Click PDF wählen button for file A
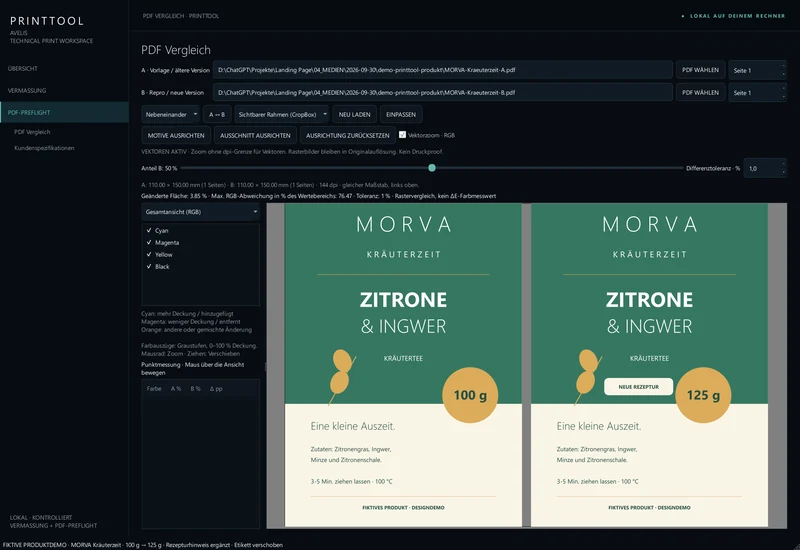Screen dimensions: 800x550 tap(700, 70)
